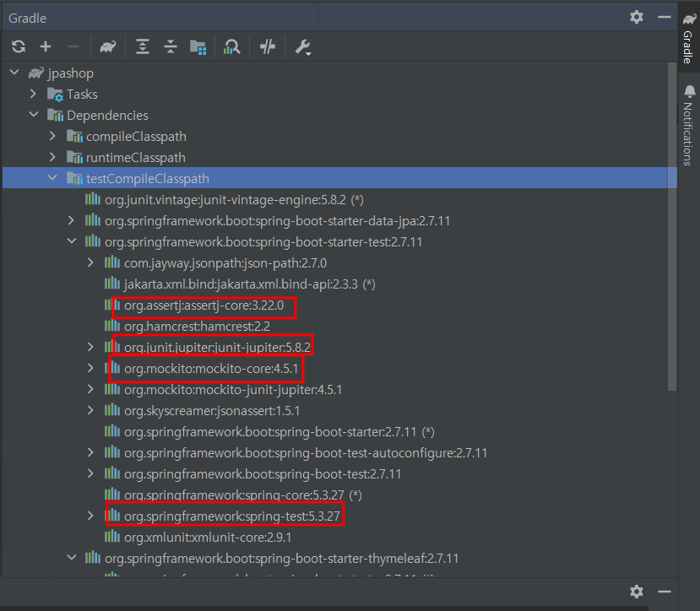This screenshot has width=700, height=611.
Task: Expand spring-test:5.3.27 dependency arrow
Action: click(x=90, y=516)
